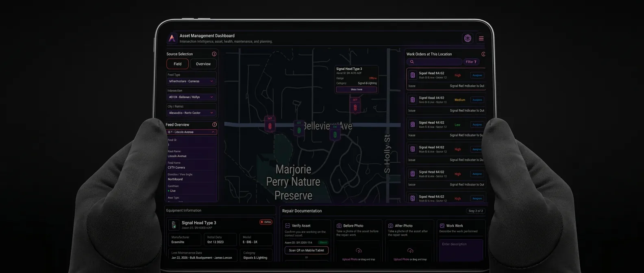Click the signal head icon in Equipment Information

click(174, 225)
